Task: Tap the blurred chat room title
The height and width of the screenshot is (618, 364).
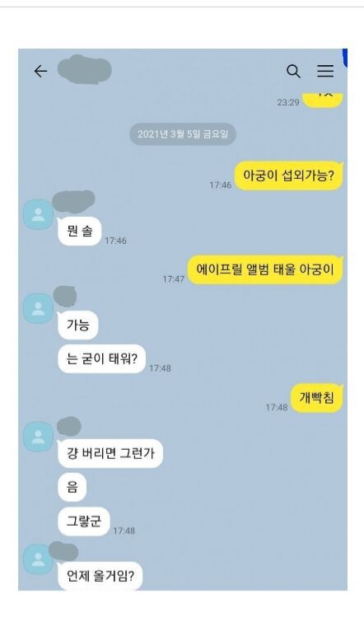Action: (84, 70)
